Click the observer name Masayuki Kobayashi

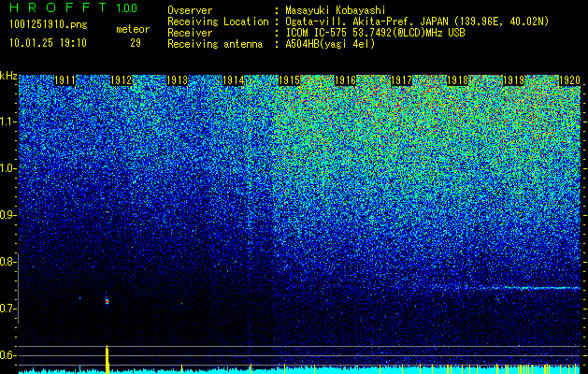click(x=336, y=10)
